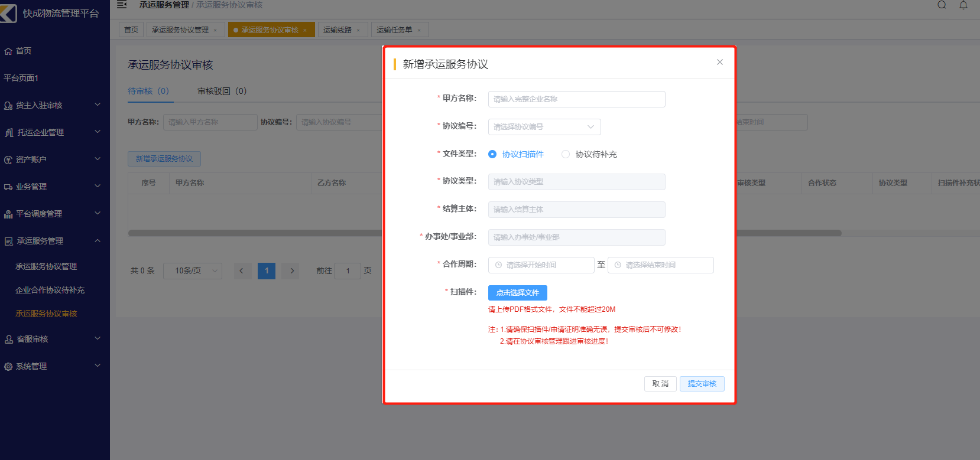This screenshot has width=980, height=460.
Task: Click the 快成物流管理平台 logo icon
Action: pos(8,14)
